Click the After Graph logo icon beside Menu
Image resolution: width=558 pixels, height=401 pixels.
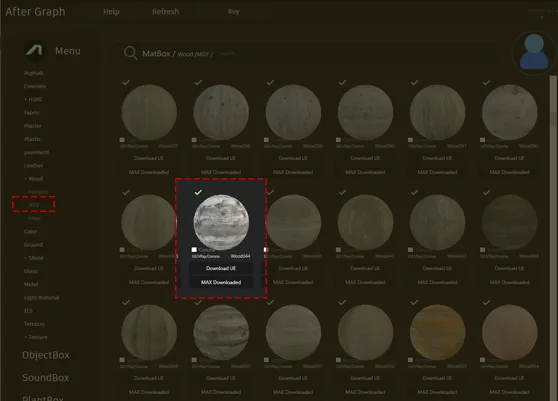34,50
